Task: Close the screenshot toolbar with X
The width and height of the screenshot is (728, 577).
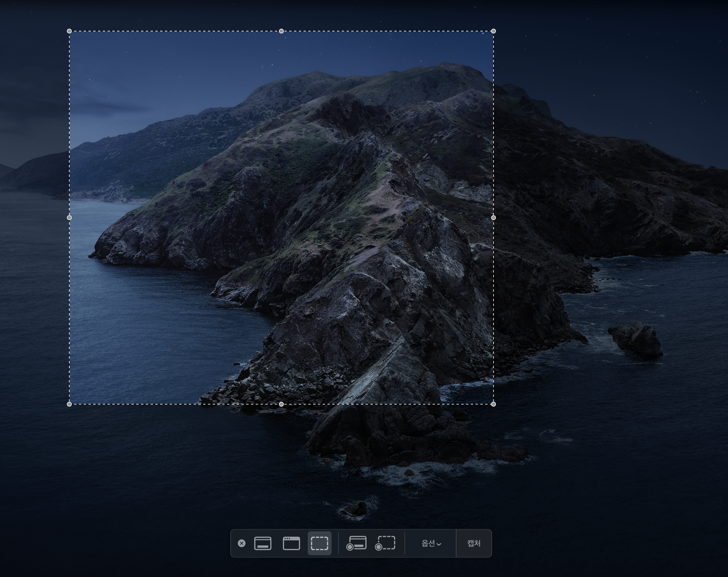Action: 241,543
